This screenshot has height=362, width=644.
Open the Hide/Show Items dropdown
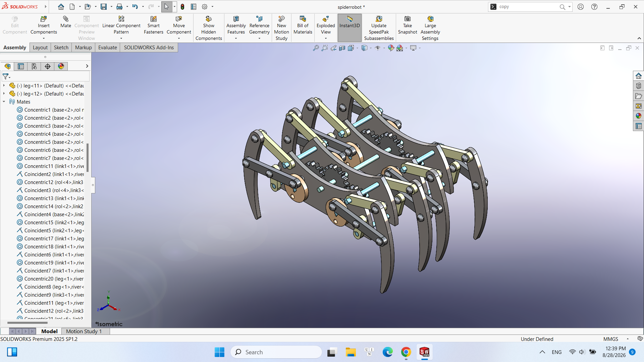click(x=384, y=48)
